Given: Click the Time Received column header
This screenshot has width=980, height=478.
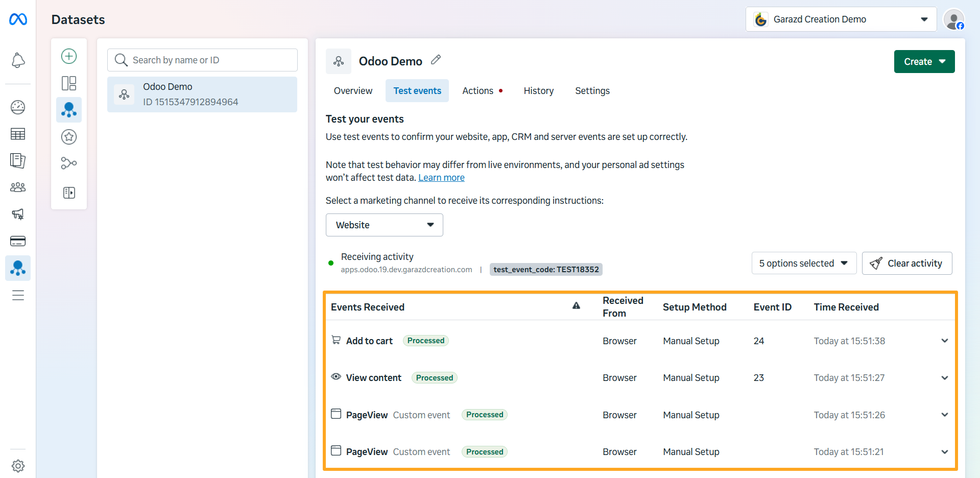Looking at the screenshot, I should coord(846,307).
